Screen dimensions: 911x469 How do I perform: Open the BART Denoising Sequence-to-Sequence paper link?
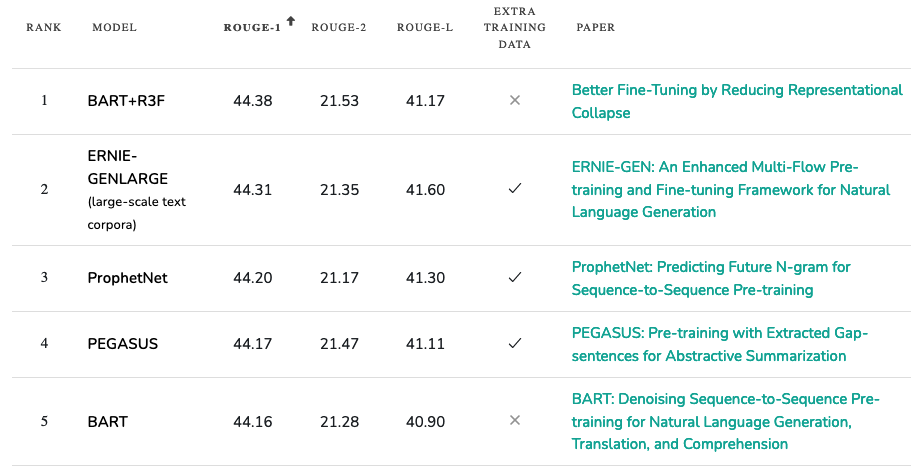tap(726, 421)
